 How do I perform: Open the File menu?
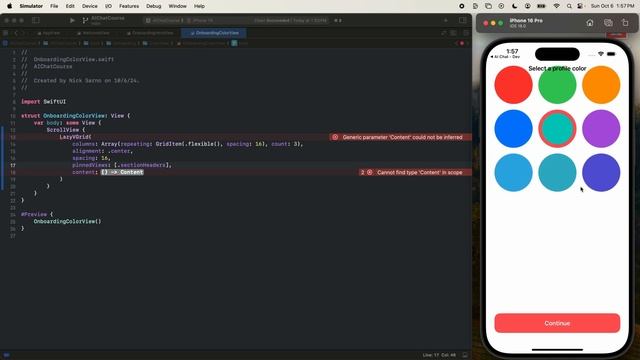(54, 6)
